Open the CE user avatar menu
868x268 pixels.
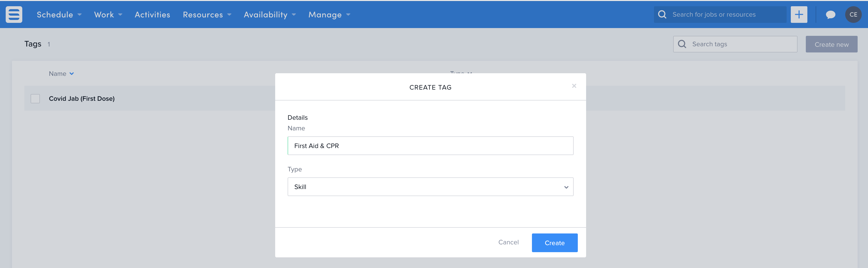pos(853,15)
